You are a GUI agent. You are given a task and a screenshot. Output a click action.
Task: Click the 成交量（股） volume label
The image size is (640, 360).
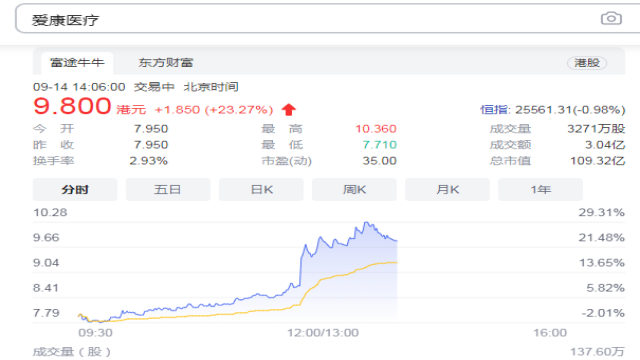(72, 351)
